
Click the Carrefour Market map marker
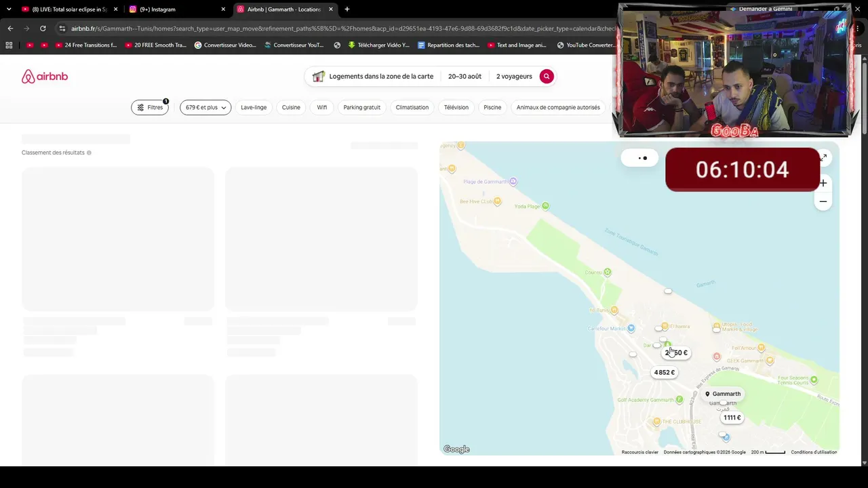(x=631, y=329)
